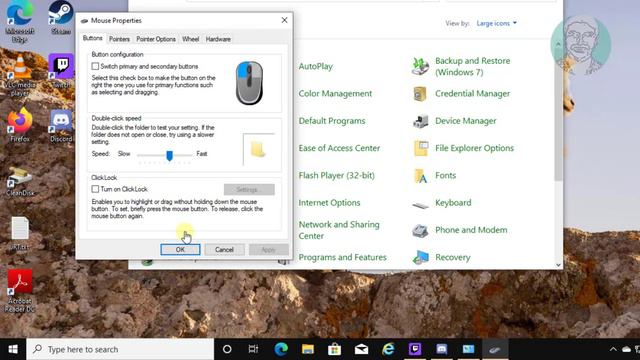This screenshot has height=360, width=640.
Task: Open Mail app from taskbar
Action: pyautogui.click(x=361, y=349)
